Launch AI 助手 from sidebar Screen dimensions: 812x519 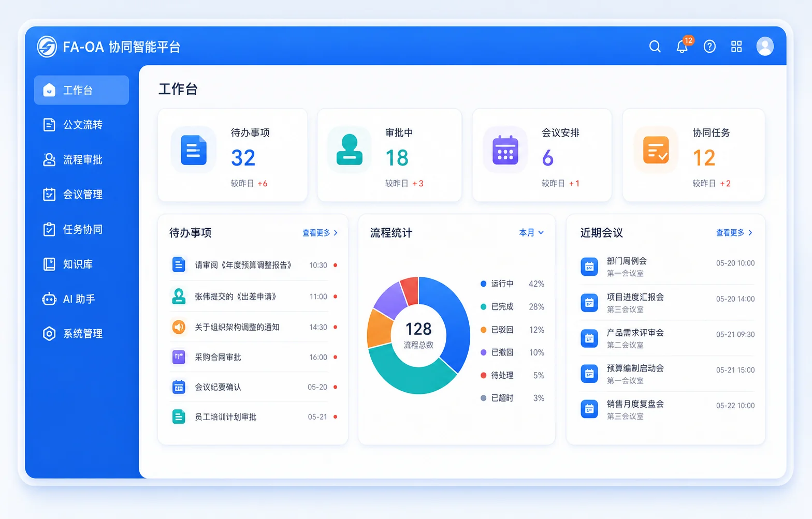pos(81,299)
